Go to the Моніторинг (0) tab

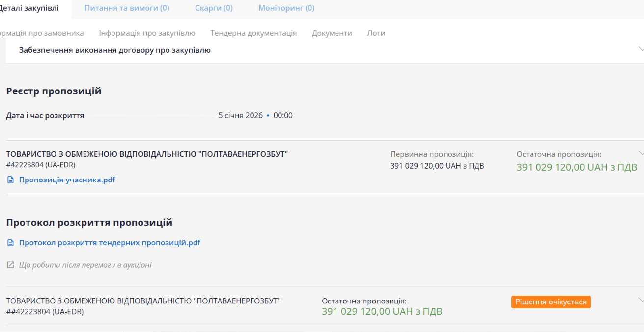click(x=286, y=8)
